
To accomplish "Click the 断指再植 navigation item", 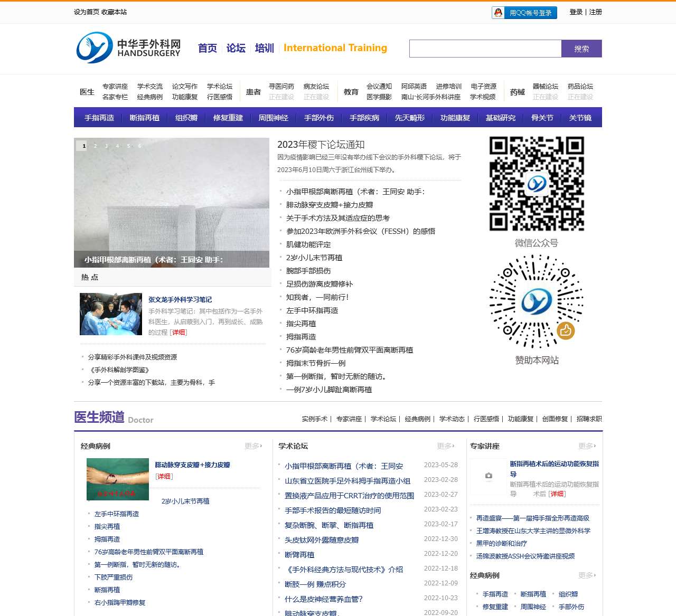I will point(145,118).
